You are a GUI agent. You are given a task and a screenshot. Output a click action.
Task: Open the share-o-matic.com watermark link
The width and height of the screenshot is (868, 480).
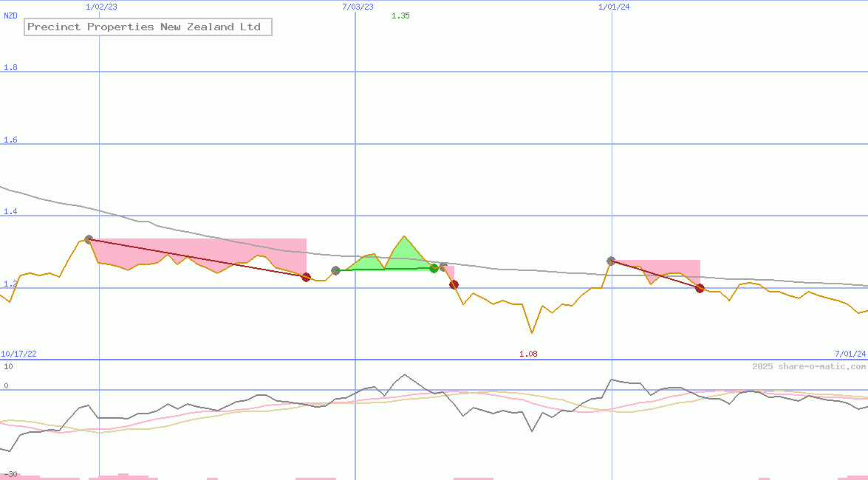point(809,366)
